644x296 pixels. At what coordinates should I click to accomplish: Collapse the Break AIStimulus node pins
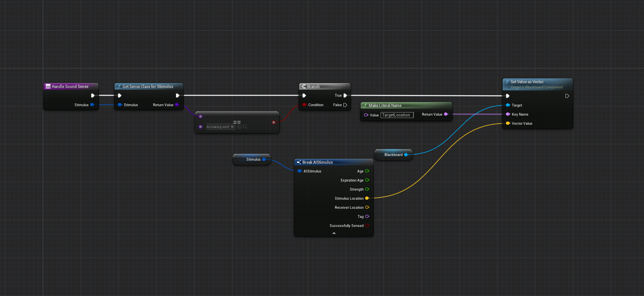point(334,233)
